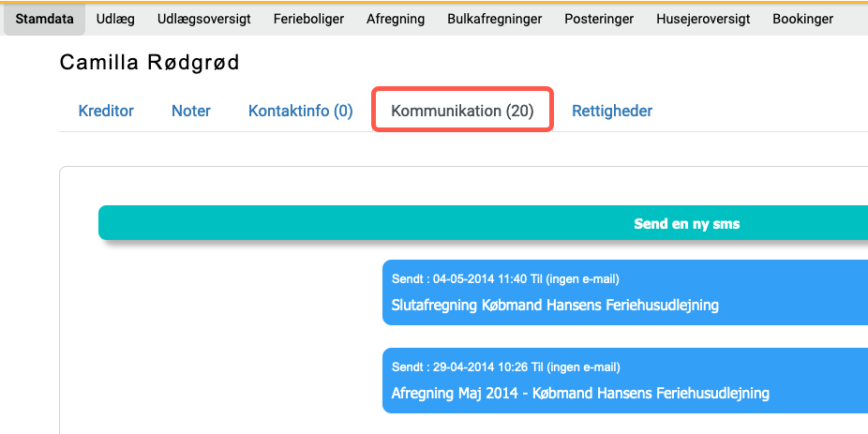Open the Husejeroversigt tab

coord(703,19)
